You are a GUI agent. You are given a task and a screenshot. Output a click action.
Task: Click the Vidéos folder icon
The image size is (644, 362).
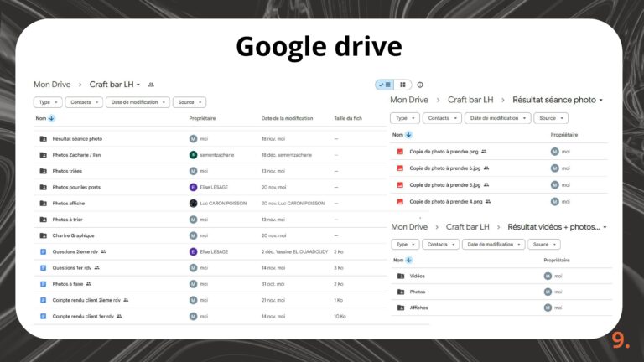coord(400,276)
